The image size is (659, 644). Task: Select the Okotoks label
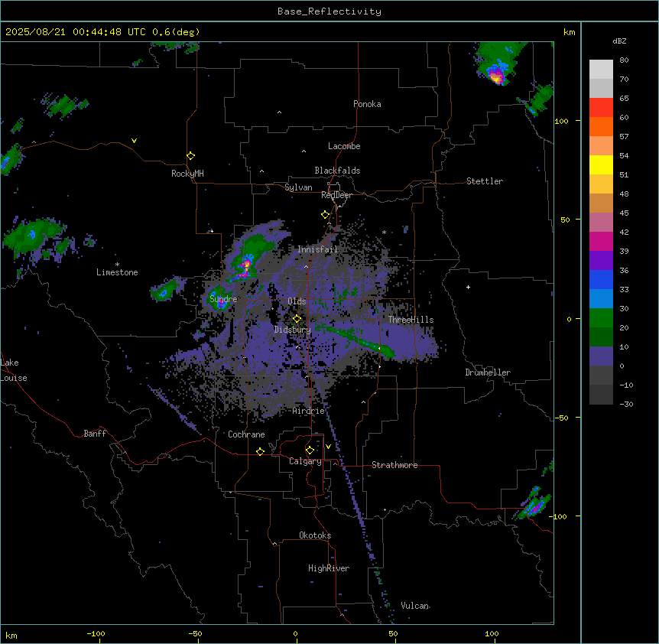click(x=315, y=535)
